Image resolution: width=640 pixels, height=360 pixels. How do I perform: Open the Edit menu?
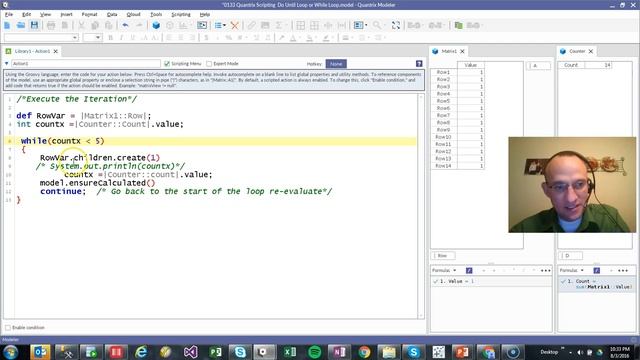27,14
